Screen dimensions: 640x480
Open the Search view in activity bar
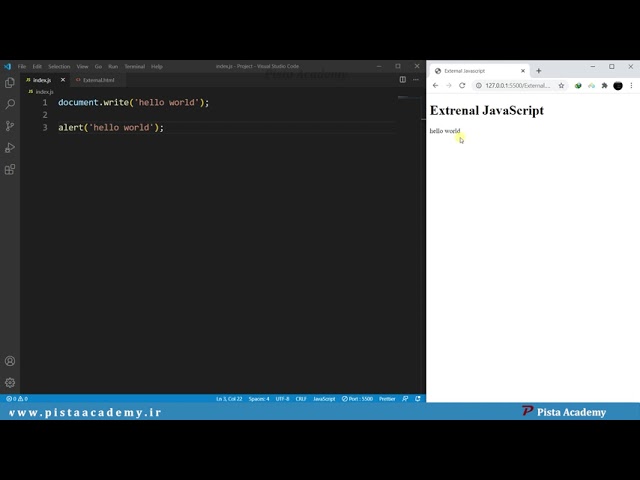pyautogui.click(x=10, y=104)
